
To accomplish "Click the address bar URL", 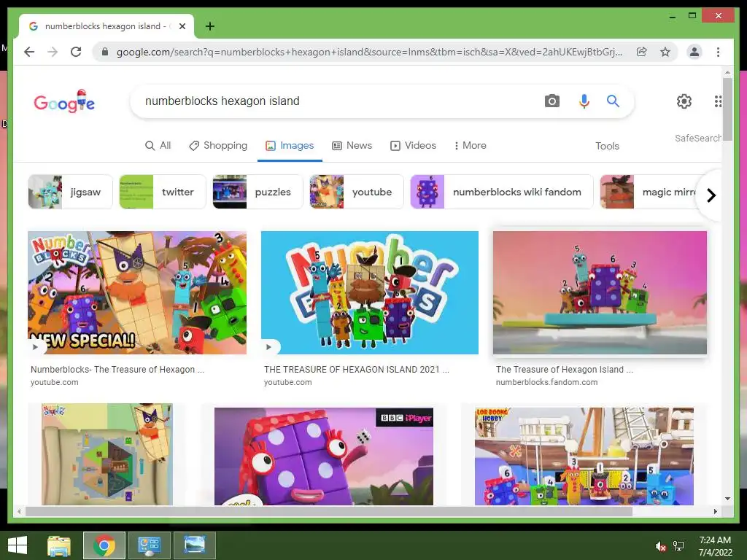I will (x=368, y=52).
